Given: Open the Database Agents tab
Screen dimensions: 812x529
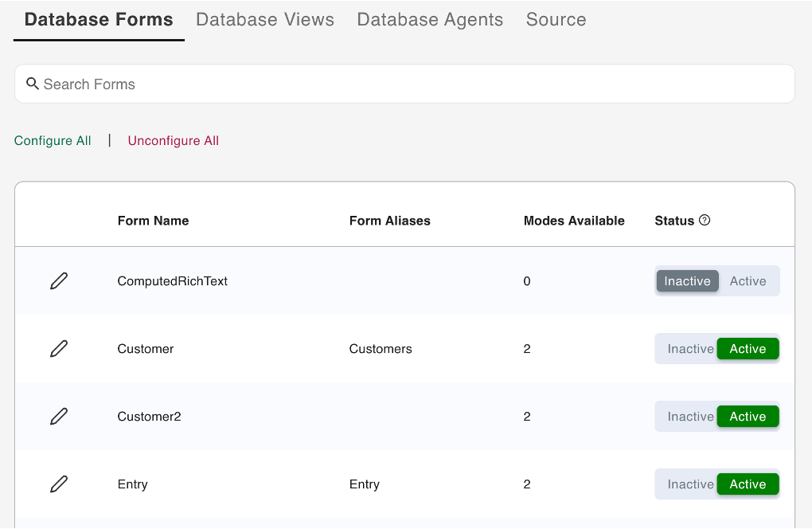Looking at the screenshot, I should [x=430, y=20].
